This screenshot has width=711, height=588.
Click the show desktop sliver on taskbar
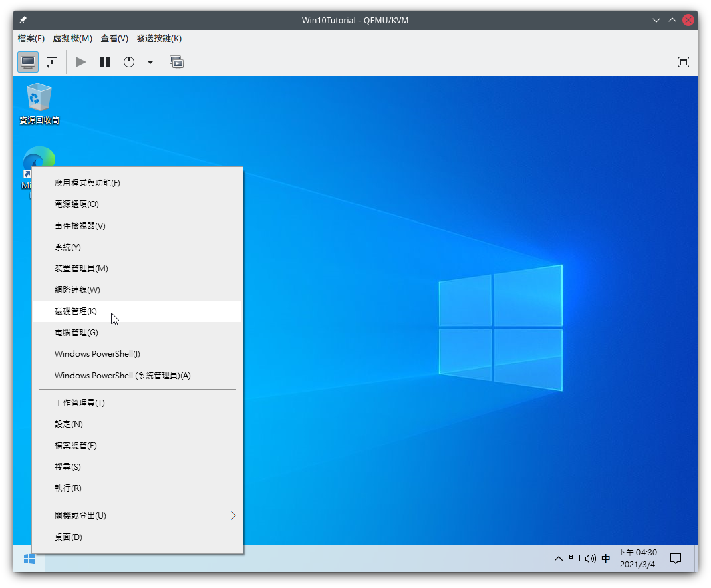tap(696, 559)
